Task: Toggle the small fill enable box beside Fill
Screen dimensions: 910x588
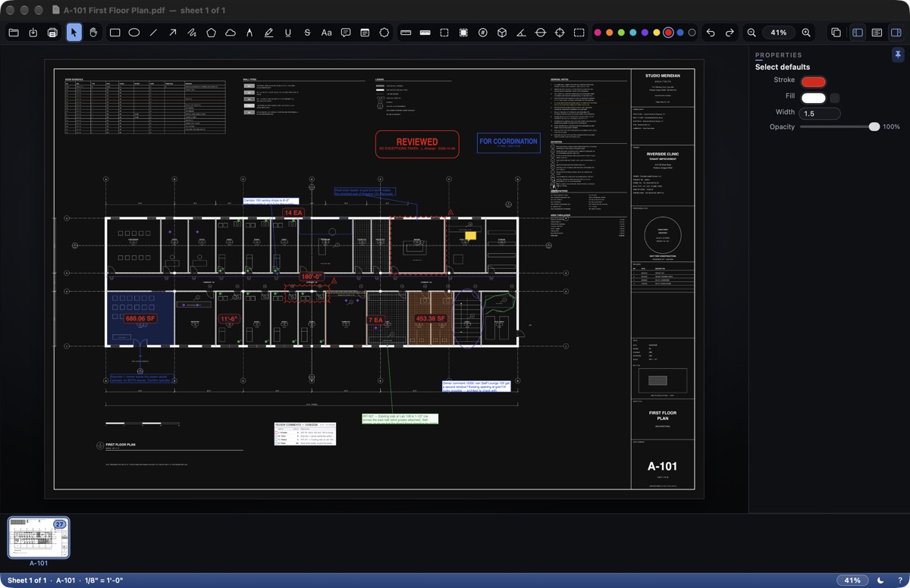Action: pos(835,98)
